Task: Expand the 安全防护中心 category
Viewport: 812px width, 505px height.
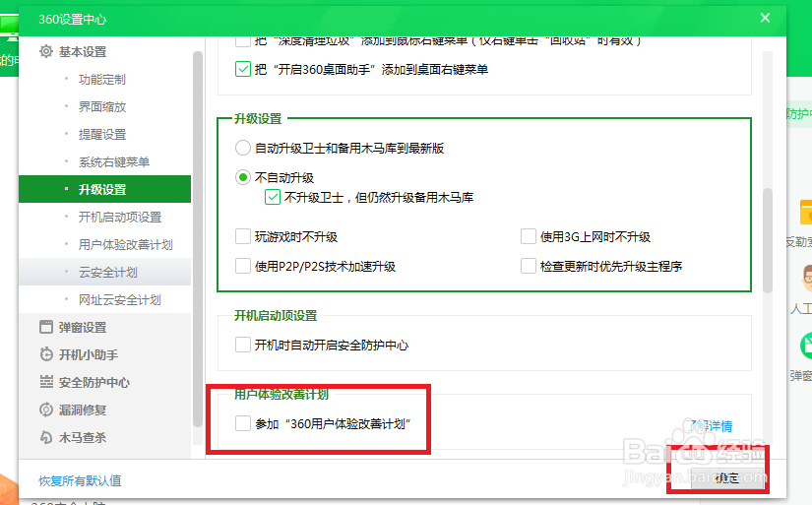Action: (x=94, y=382)
